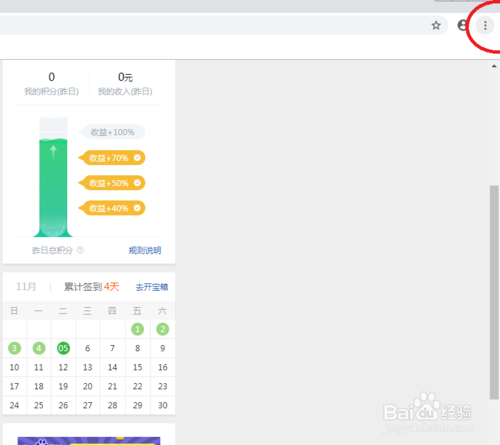Select calendar day 1 sign-in circle
The image size is (500, 445).
click(x=137, y=329)
